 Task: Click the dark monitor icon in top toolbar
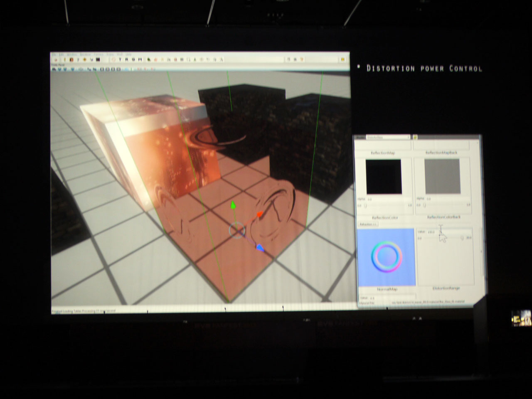98,59
